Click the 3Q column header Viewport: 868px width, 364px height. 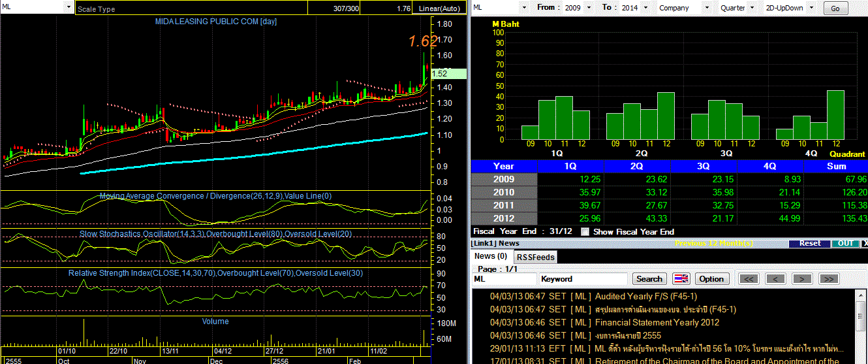point(704,166)
